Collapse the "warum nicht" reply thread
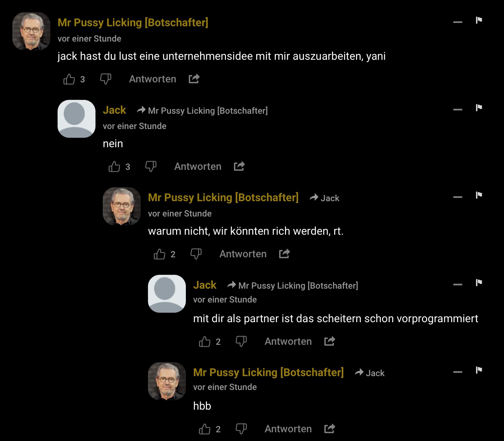 click(458, 197)
